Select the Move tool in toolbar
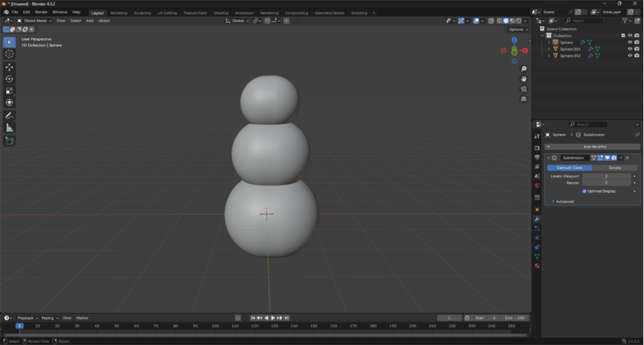 click(x=9, y=67)
